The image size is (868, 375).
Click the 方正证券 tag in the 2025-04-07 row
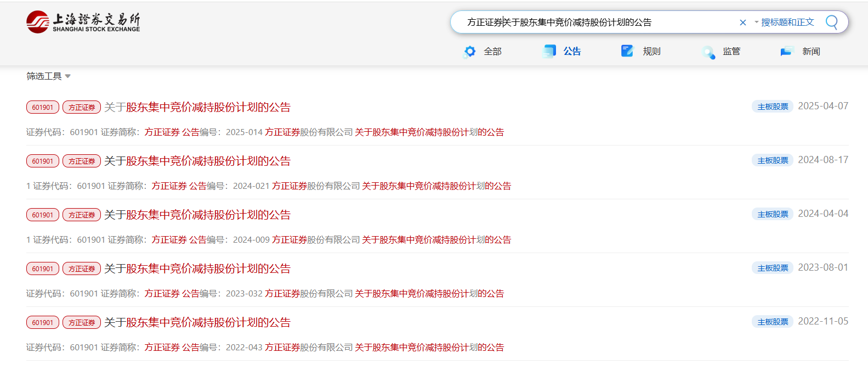(82, 107)
